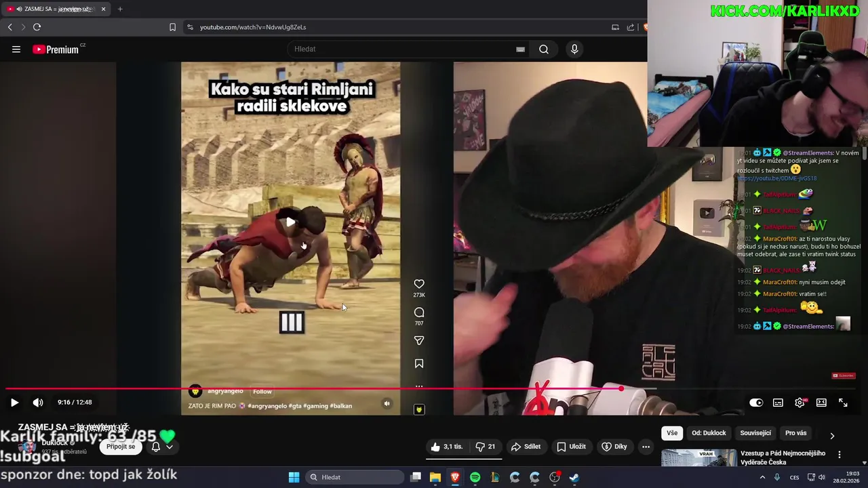The width and height of the screenshot is (868, 488).
Task: Open Steam from the taskbar
Action: point(574,477)
